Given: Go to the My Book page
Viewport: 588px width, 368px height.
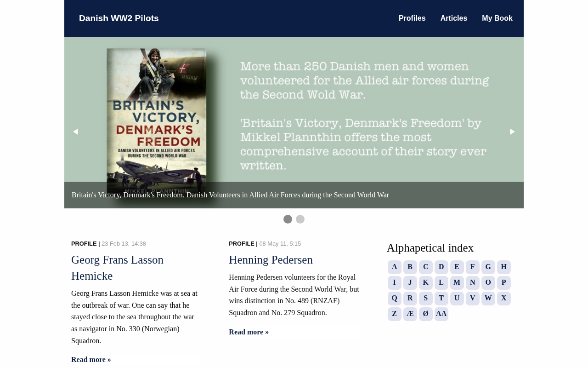Looking at the screenshot, I should click(x=497, y=18).
